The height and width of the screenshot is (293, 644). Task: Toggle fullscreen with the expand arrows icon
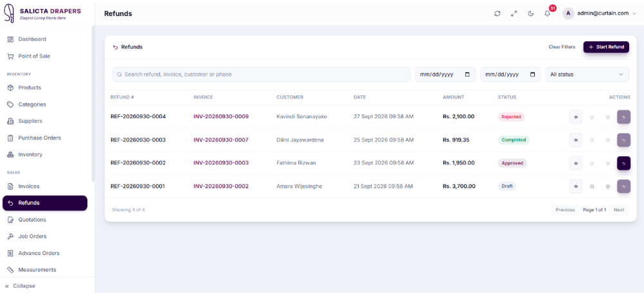[x=514, y=13]
